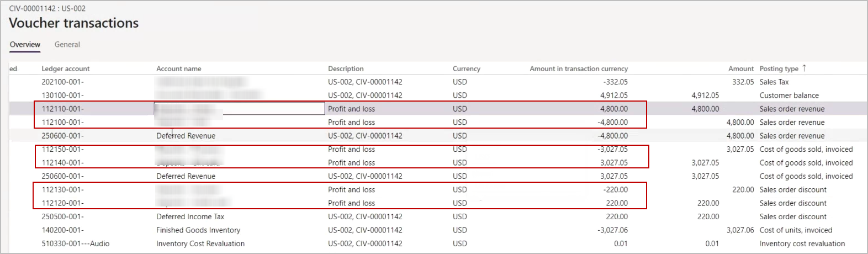Click the Customer balance posting type cell
This screenshot has width=868, height=254.
(x=788, y=96)
